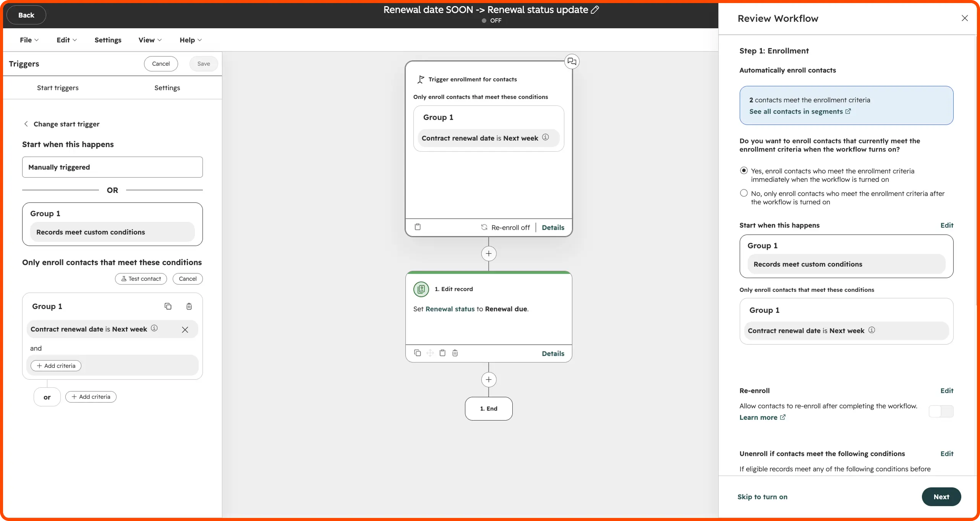The height and width of the screenshot is (521, 980).
Task: Click Edit next to Re-enroll
Action: (x=946, y=391)
